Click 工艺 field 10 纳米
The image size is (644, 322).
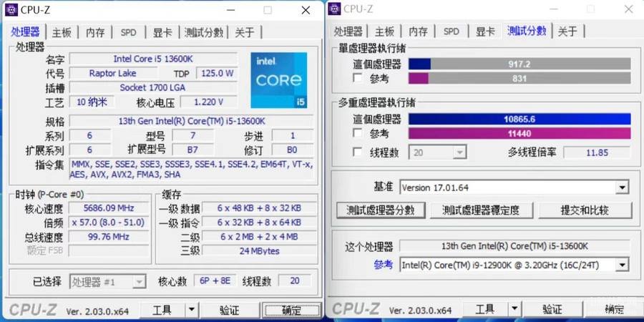coord(92,102)
